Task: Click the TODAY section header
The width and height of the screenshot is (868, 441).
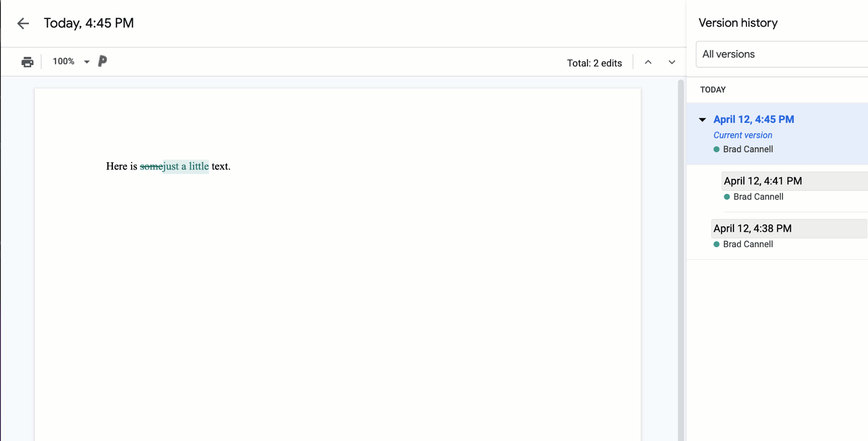Action: tap(713, 89)
